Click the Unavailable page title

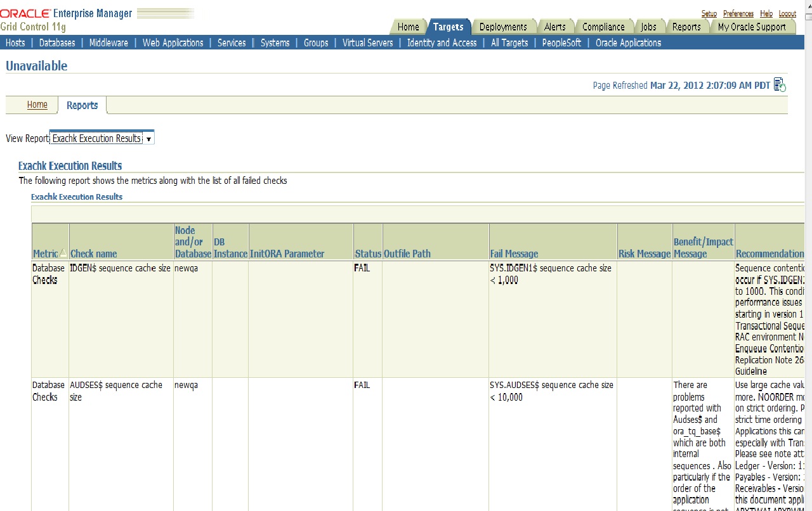(x=36, y=66)
